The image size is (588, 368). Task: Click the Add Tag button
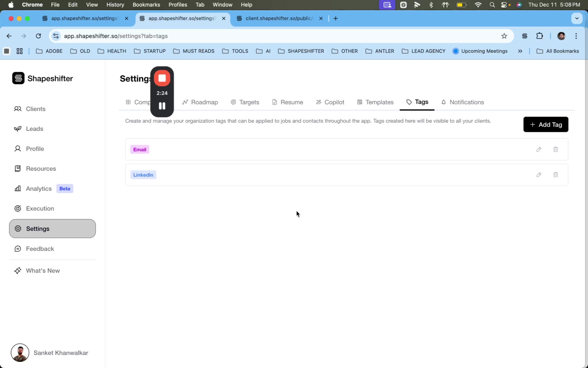pos(545,124)
